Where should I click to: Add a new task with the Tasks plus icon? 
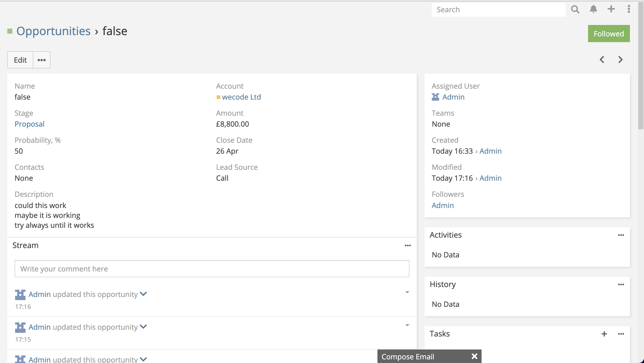604,334
